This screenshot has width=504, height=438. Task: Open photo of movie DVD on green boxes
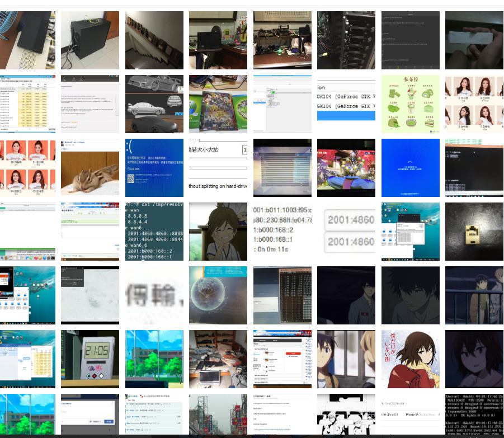click(x=218, y=104)
